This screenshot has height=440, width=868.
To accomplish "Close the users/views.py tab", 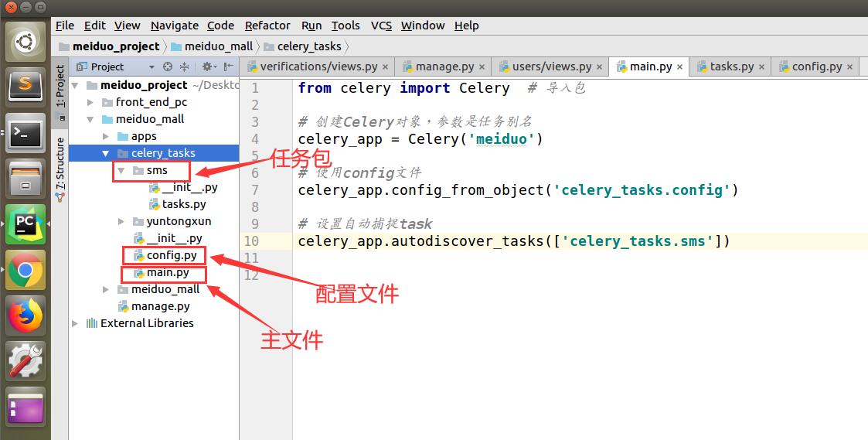I will tap(599, 67).
